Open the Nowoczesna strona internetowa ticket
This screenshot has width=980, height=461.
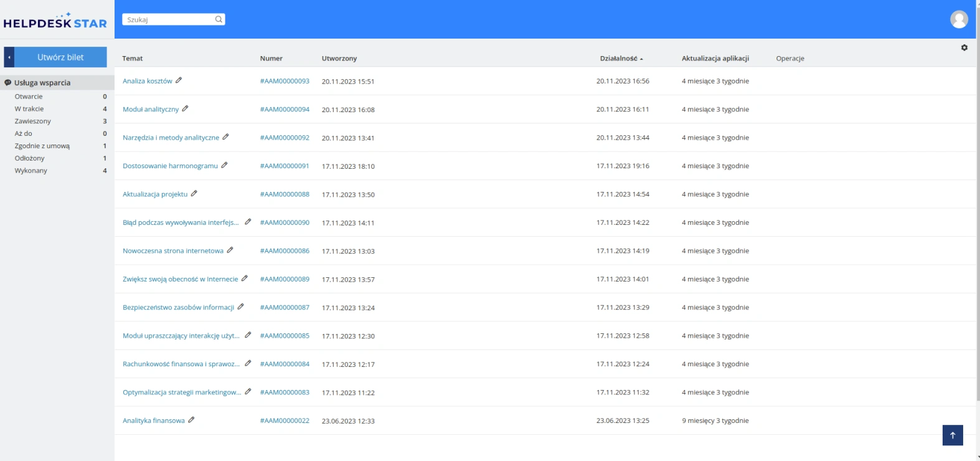pos(173,251)
